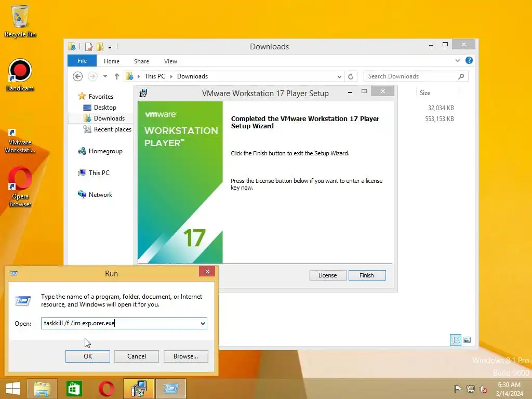Screen dimensions: 532x399
Task: Switch to large icons view
Action: tap(467, 340)
